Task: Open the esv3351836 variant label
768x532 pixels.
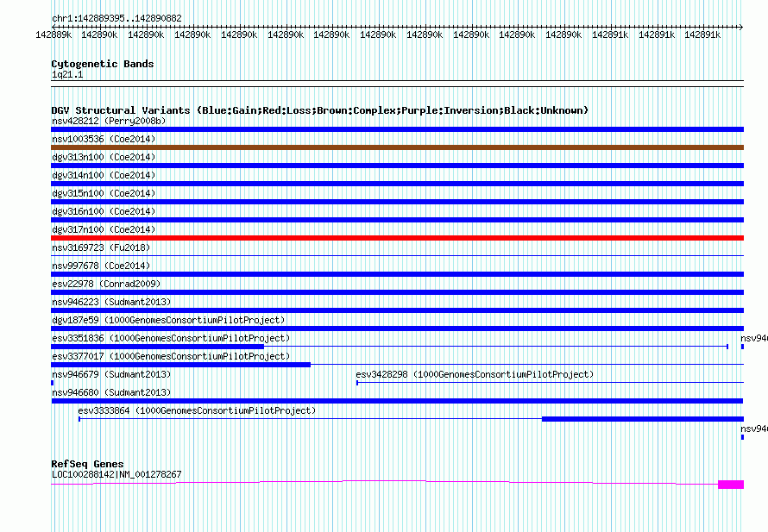Action: tap(171, 338)
